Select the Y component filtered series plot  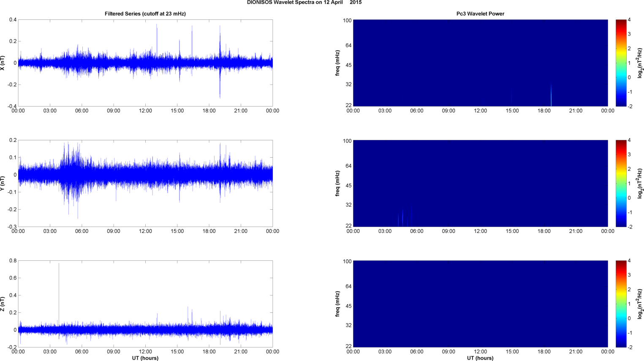[145, 183]
